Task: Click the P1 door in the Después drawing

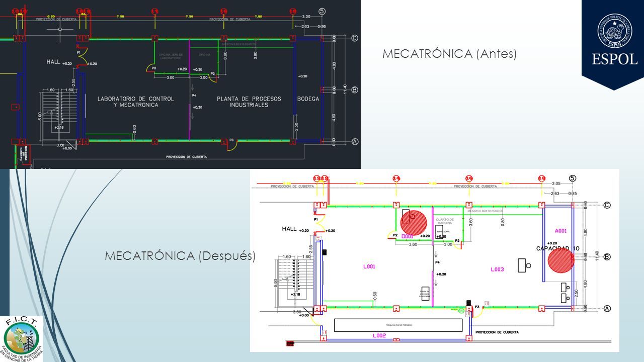Action: pos(319,224)
